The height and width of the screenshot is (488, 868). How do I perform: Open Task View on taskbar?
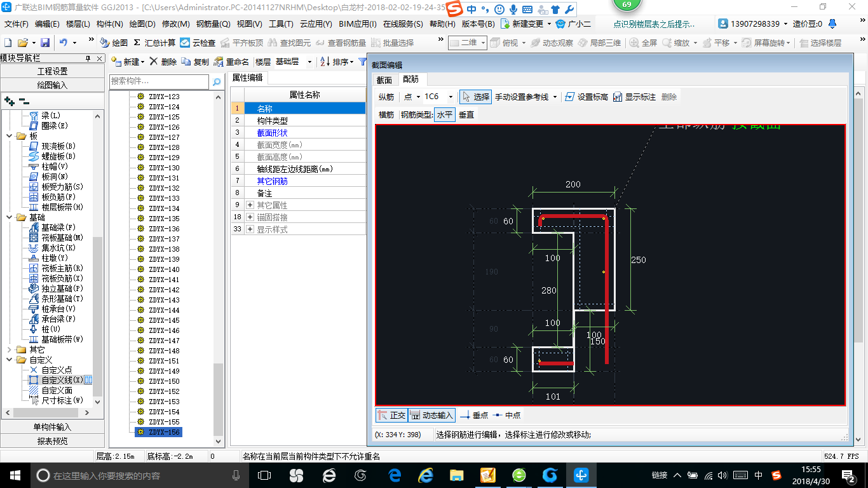[264, 475]
